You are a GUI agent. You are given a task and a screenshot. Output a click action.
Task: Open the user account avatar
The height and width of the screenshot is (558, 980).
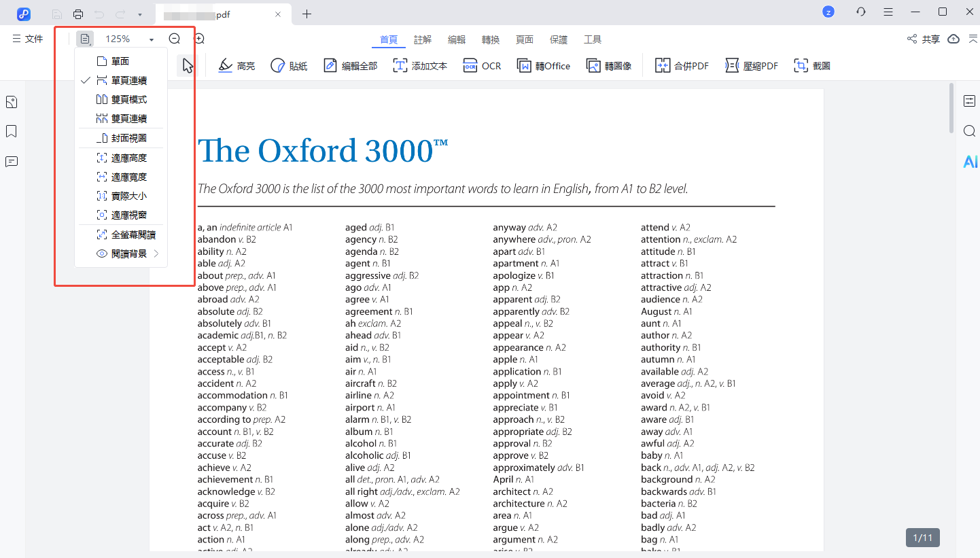pos(828,12)
